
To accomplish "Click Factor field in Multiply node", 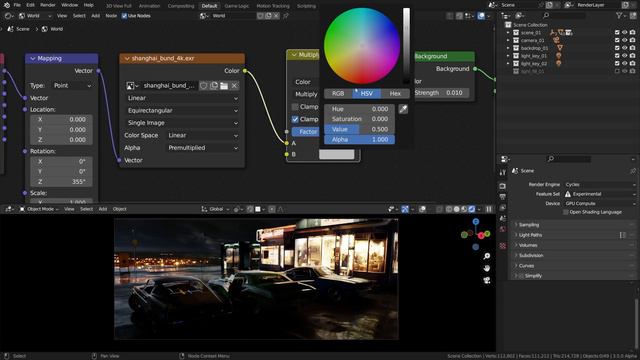I will (x=306, y=132).
